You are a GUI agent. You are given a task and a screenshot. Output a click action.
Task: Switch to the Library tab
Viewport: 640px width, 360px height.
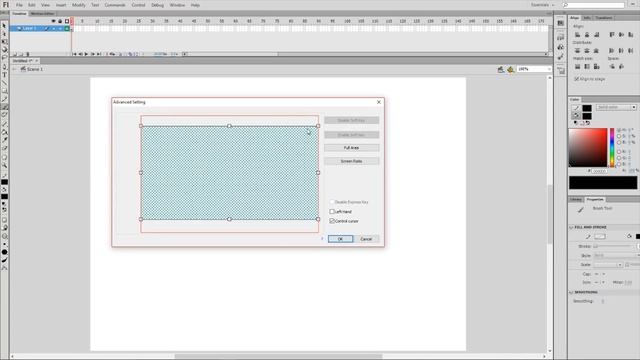576,200
